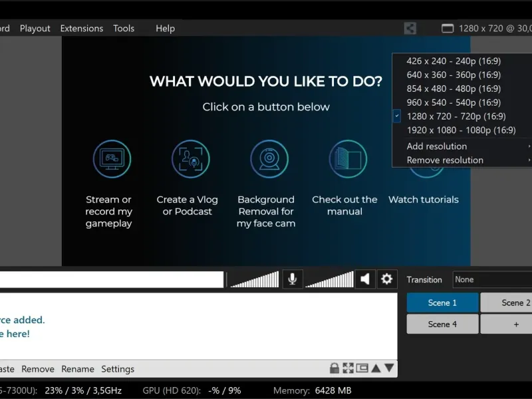This screenshot has width=532, height=399.
Task: Open the Extensions menu
Action: click(x=82, y=29)
